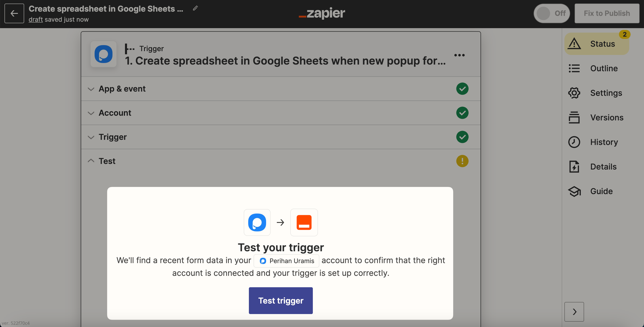Click the draft link under title

[x=36, y=19]
